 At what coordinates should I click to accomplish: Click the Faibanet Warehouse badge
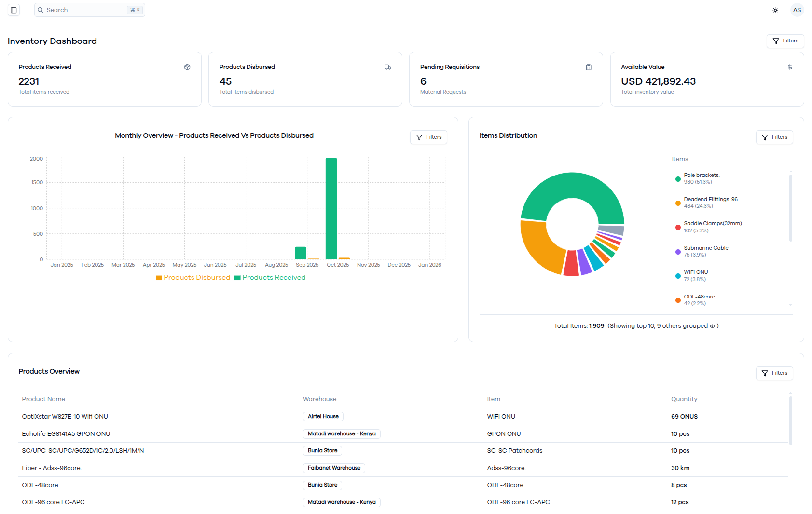pos(334,468)
